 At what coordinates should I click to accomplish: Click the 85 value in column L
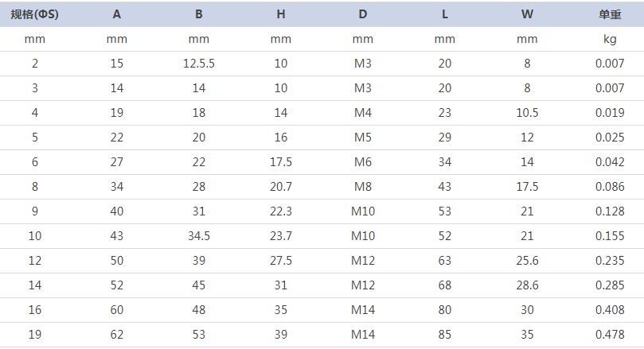(x=445, y=335)
